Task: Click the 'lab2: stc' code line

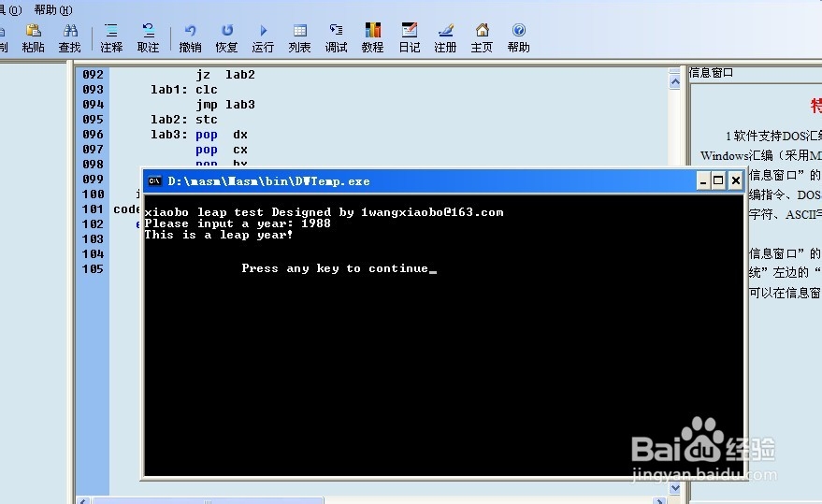Action: (184, 120)
